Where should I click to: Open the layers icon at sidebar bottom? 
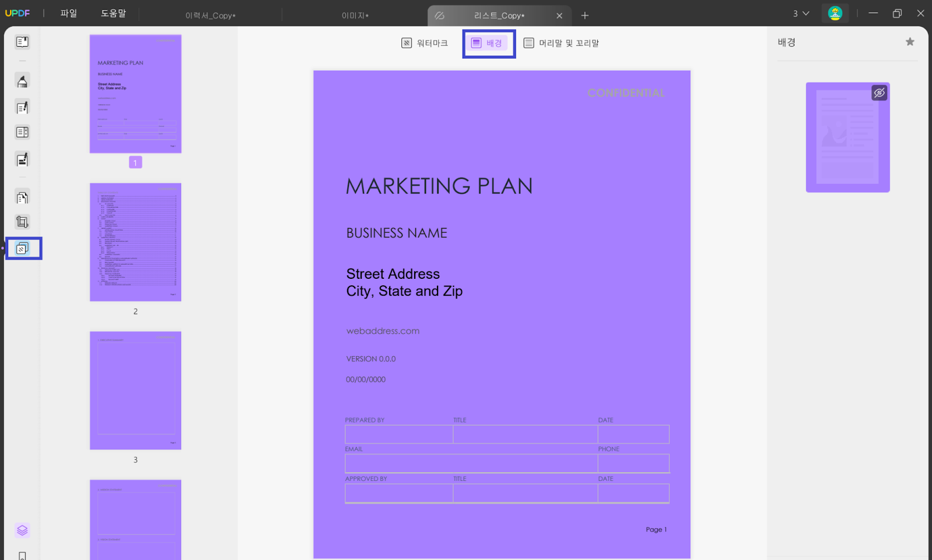coord(22,530)
